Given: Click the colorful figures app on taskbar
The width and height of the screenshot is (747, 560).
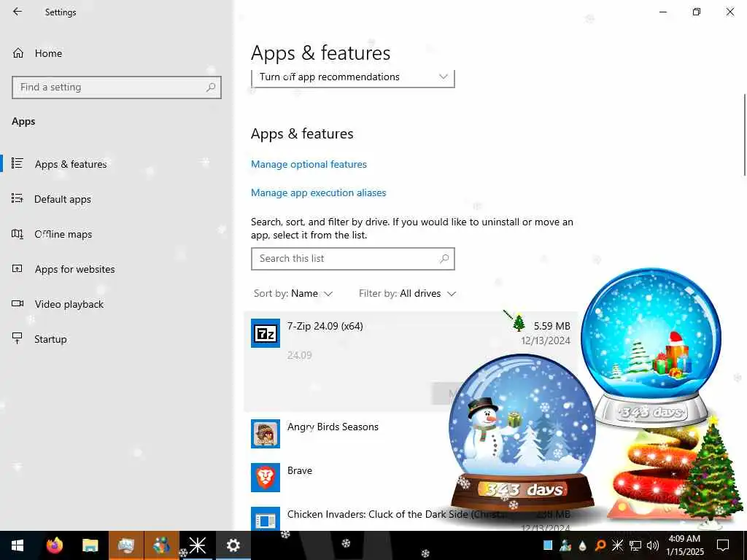Looking at the screenshot, I should click(161, 545).
